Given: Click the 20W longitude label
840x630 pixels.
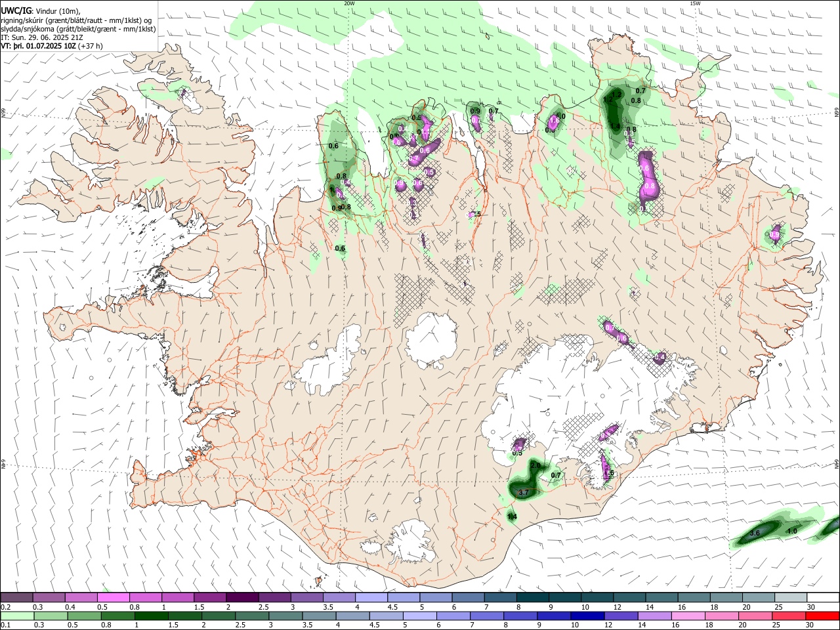Looking at the screenshot, I should pyautogui.click(x=350, y=3).
